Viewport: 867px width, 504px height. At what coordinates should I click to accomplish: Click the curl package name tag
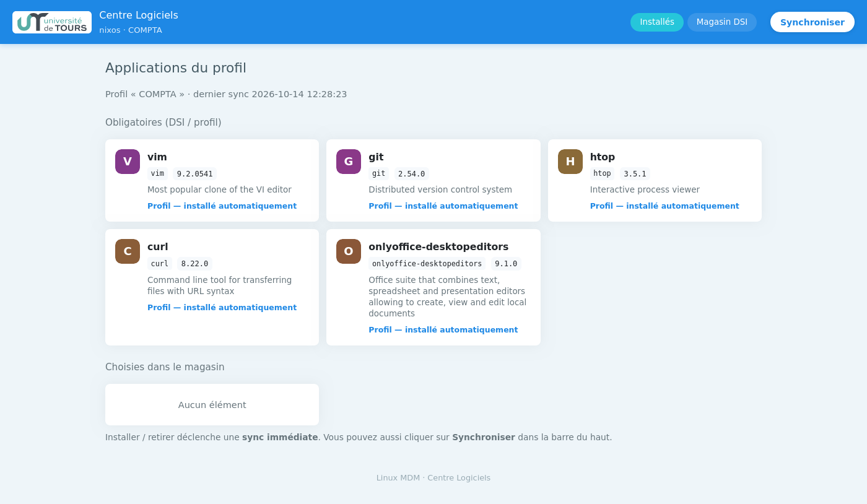click(160, 264)
